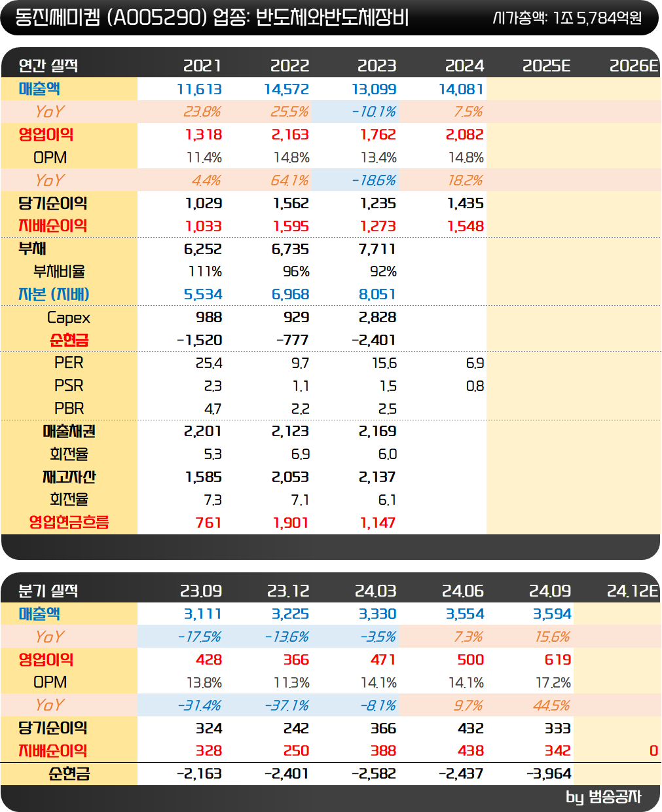Click the 2022 PBR value 2.2
The image size is (662, 812).
pos(300,409)
